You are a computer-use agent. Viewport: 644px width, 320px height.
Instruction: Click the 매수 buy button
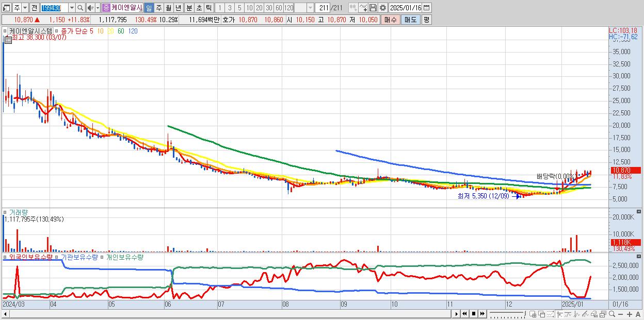391,20
